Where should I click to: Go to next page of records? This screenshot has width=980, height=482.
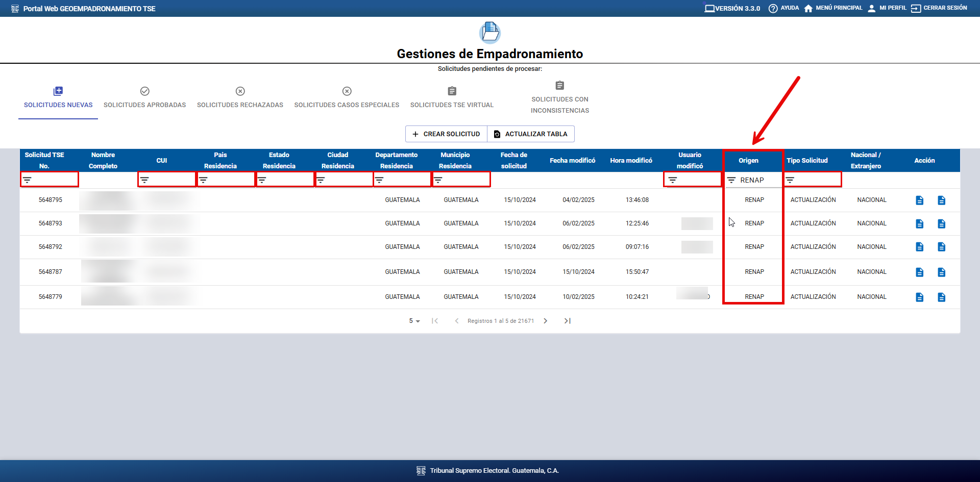click(x=545, y=321)
